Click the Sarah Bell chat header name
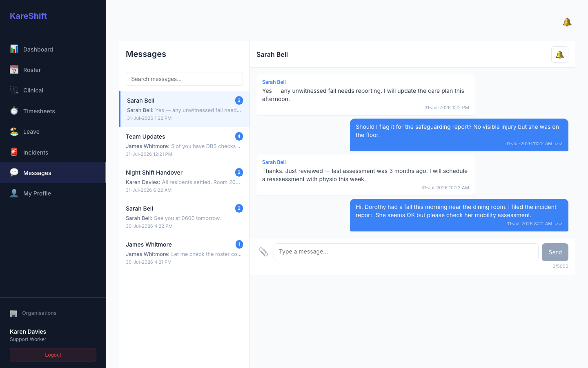 pos(272,54)
